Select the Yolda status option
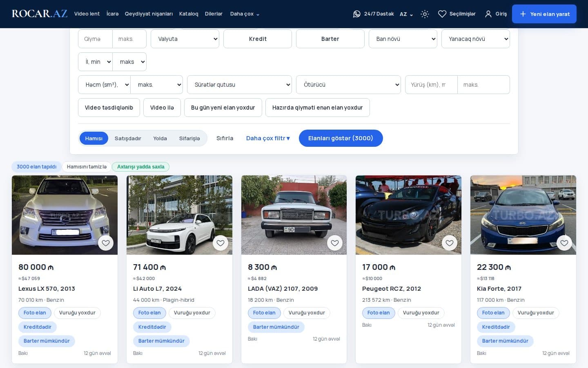 (160, 138)
